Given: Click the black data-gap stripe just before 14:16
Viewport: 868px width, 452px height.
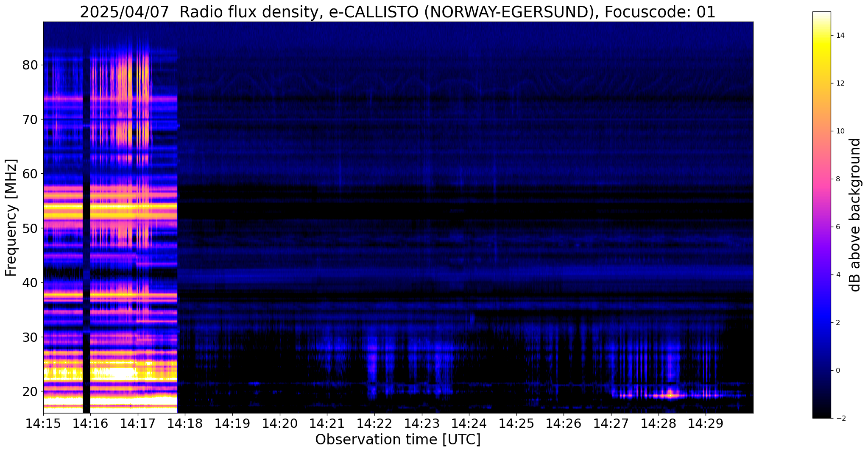Looking at the screenshot, I should coord(86,218).
